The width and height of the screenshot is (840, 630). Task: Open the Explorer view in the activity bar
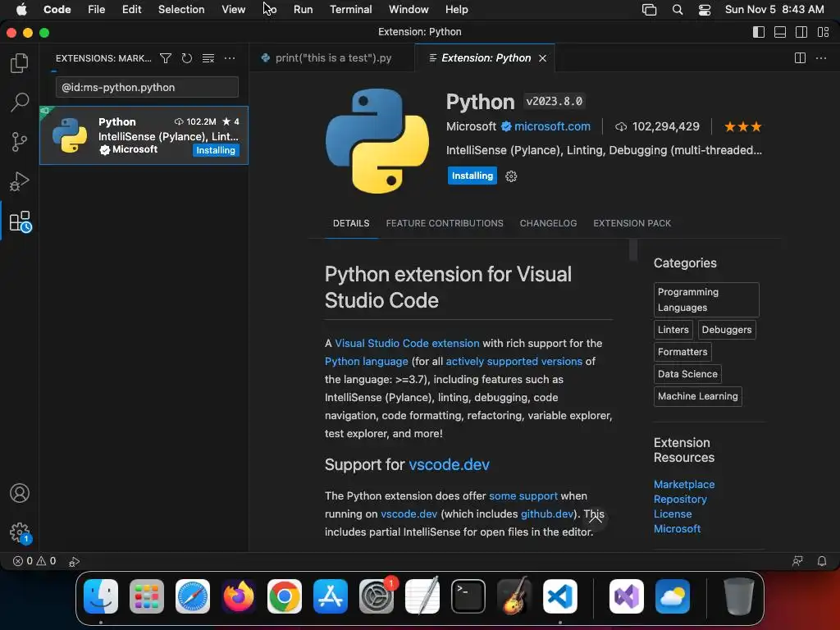[20, 62]
